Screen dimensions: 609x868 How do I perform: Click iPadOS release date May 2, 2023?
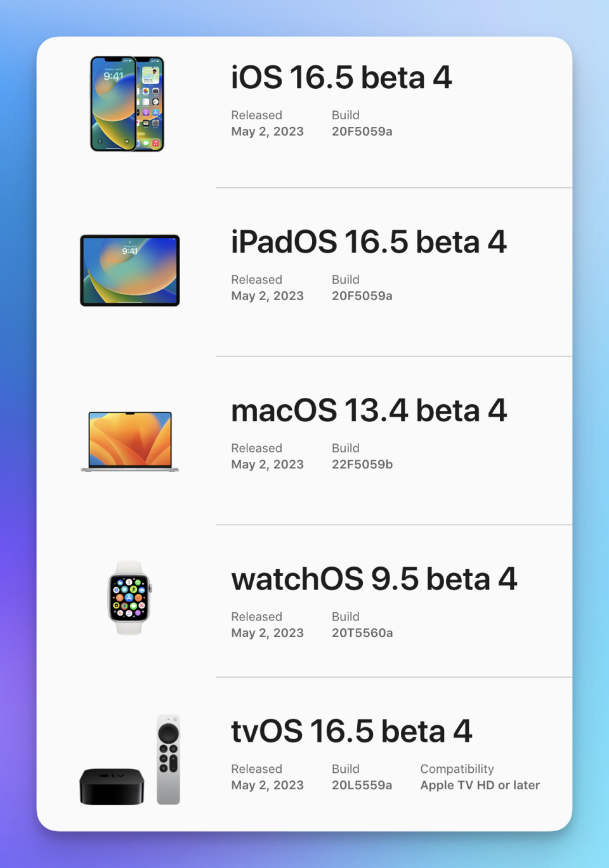pyautogui.click(x=267, y=296)
